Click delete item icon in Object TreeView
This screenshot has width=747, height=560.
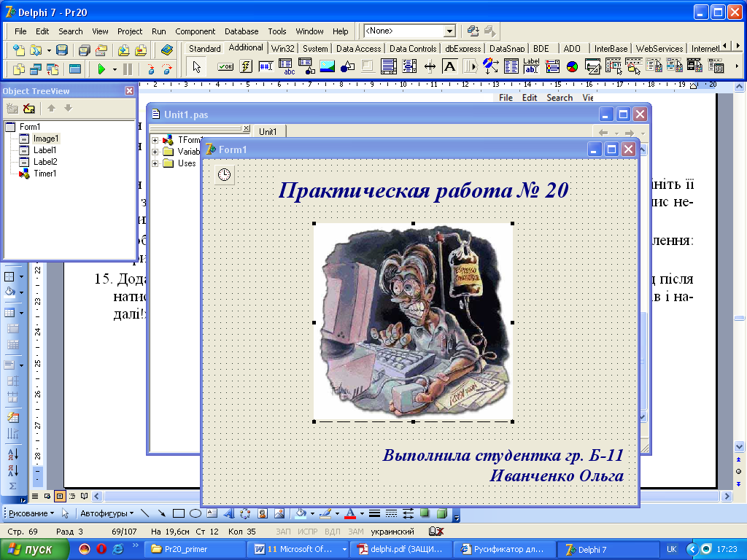click(x=29, y=109)
